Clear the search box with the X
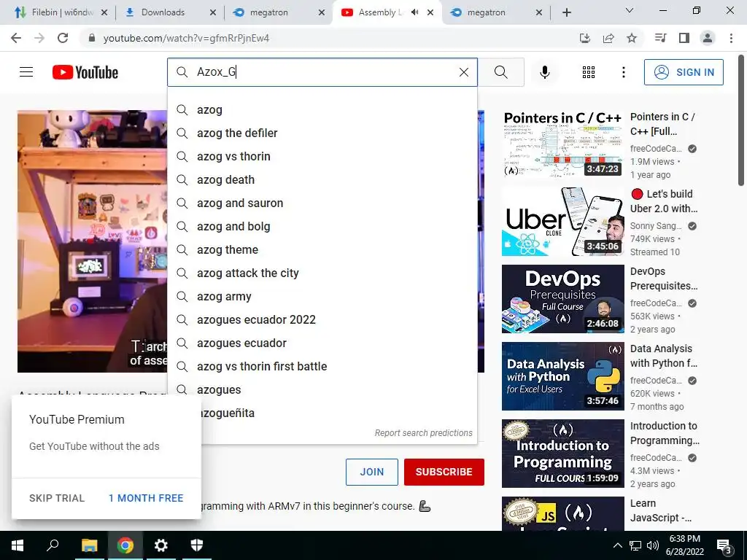This screenshot has height=560, width=747. 463,72
